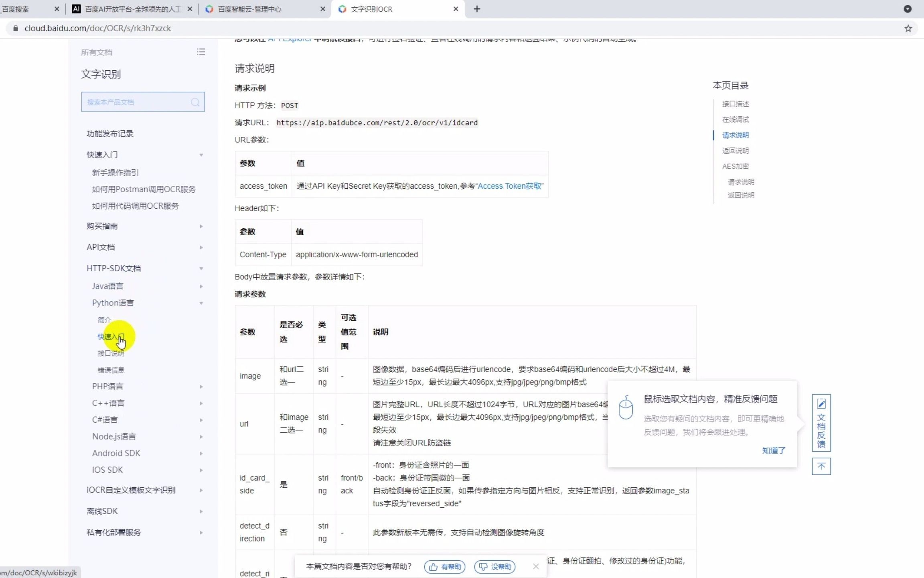924x578 pixels.
Task: Click the detect_direction parameter cell
Action: click(255, 532)
